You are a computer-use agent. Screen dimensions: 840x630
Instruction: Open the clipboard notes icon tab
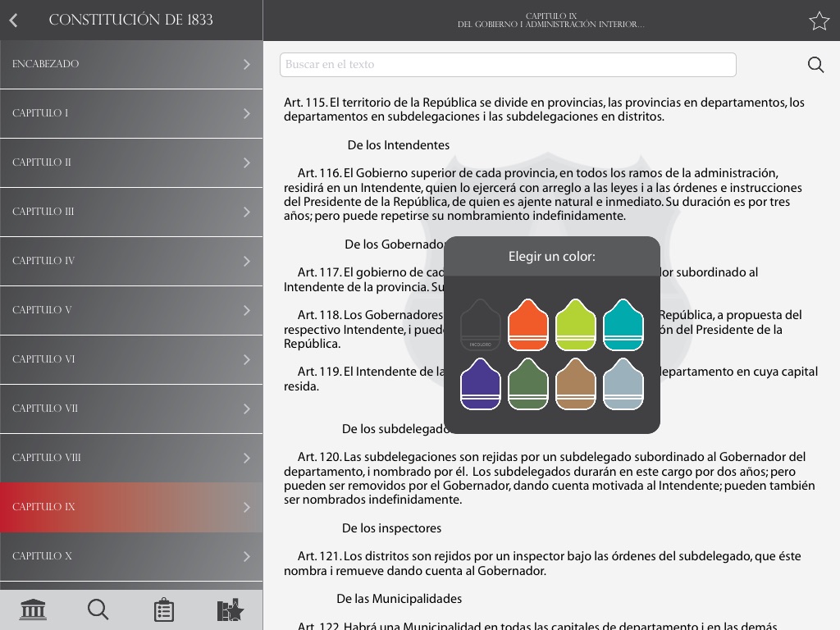164,609
